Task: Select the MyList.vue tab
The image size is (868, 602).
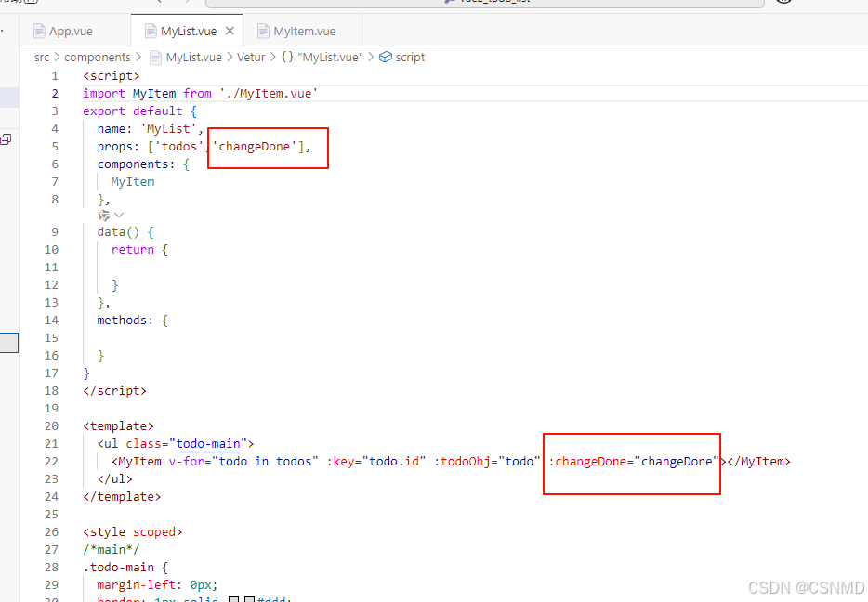Action: (x=189, y=31)
